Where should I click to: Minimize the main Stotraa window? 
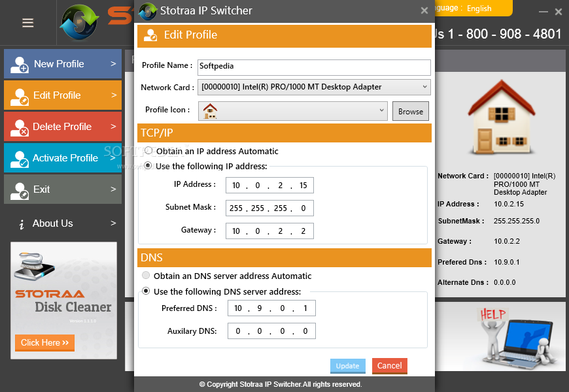pos(543,12)
